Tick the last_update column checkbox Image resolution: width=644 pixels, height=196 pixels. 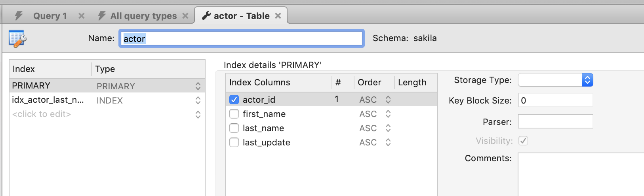click(234, 142)
